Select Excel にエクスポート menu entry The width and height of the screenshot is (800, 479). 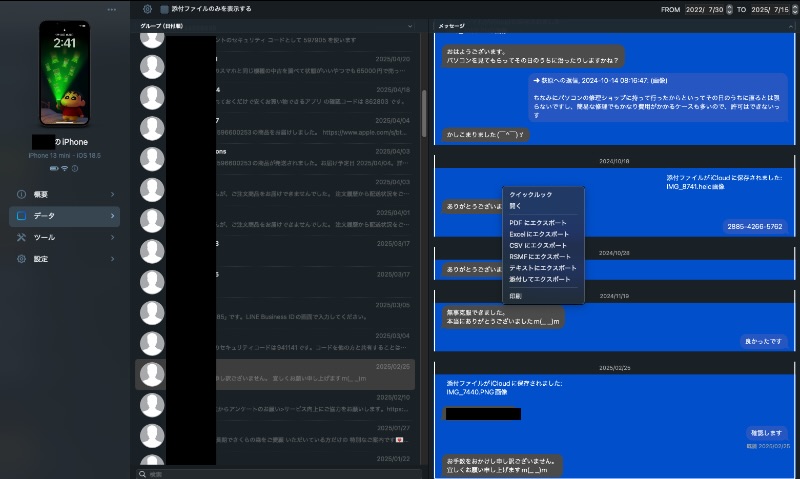click(x=543, y=234)
